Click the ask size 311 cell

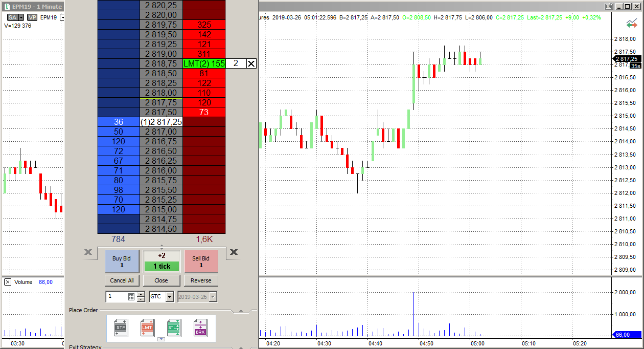pos(204,54)
